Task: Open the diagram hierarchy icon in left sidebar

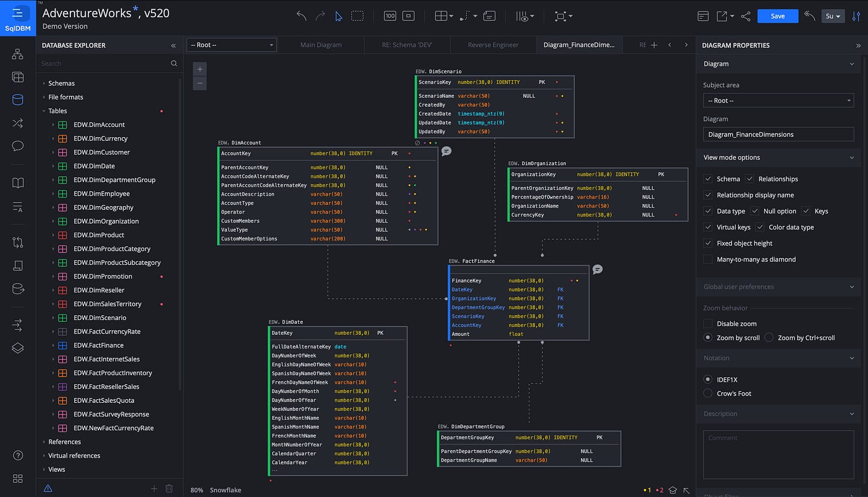Action: point(17,54)
